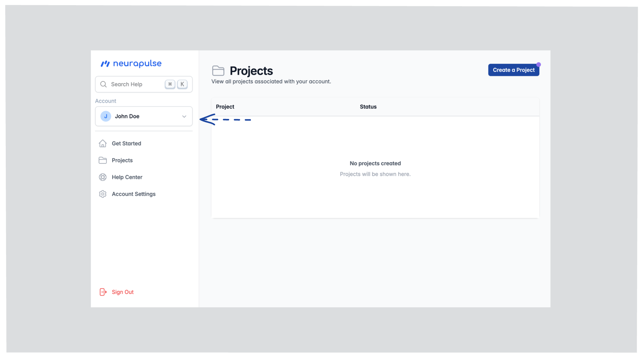Click the Sign Out door icon
This screenshot has height=358, width=644.
point(103,292)
